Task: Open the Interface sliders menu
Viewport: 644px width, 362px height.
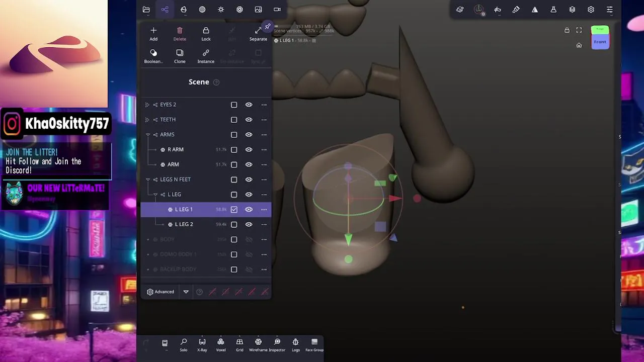Action: [x=609, y=10]
